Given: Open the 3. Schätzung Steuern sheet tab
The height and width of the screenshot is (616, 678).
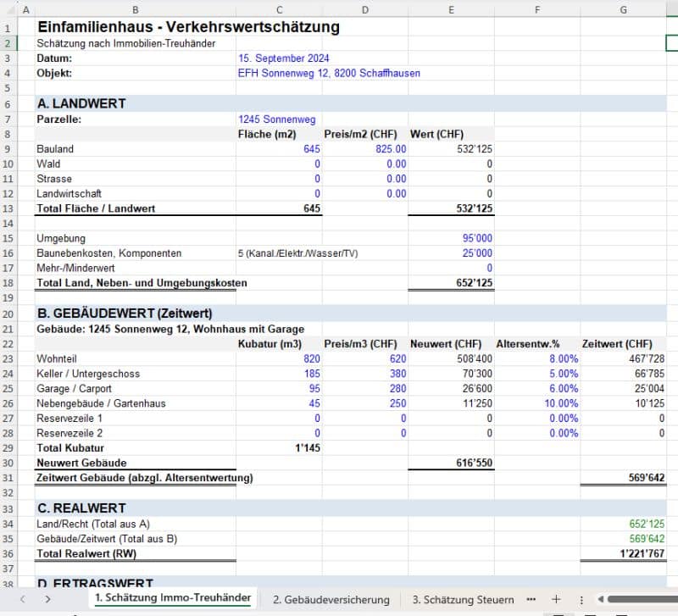Looking at the screenshot, I should coord(463,600).
